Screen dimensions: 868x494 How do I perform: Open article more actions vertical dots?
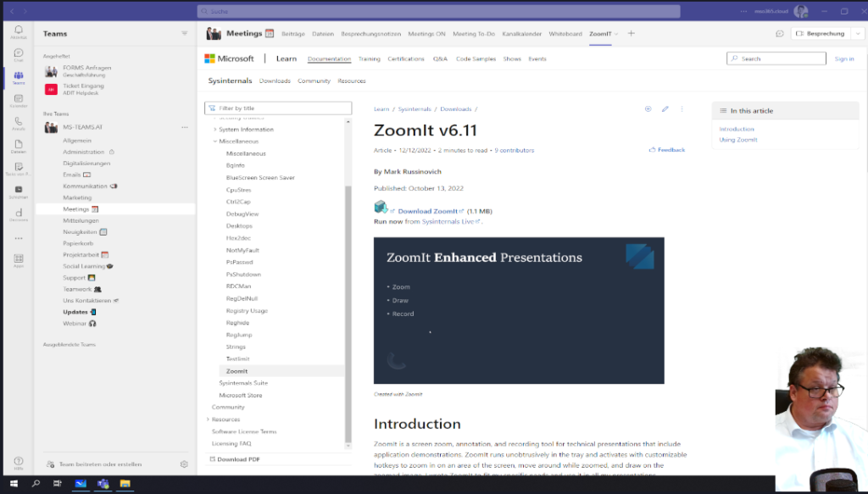click(x=682, y=109)
